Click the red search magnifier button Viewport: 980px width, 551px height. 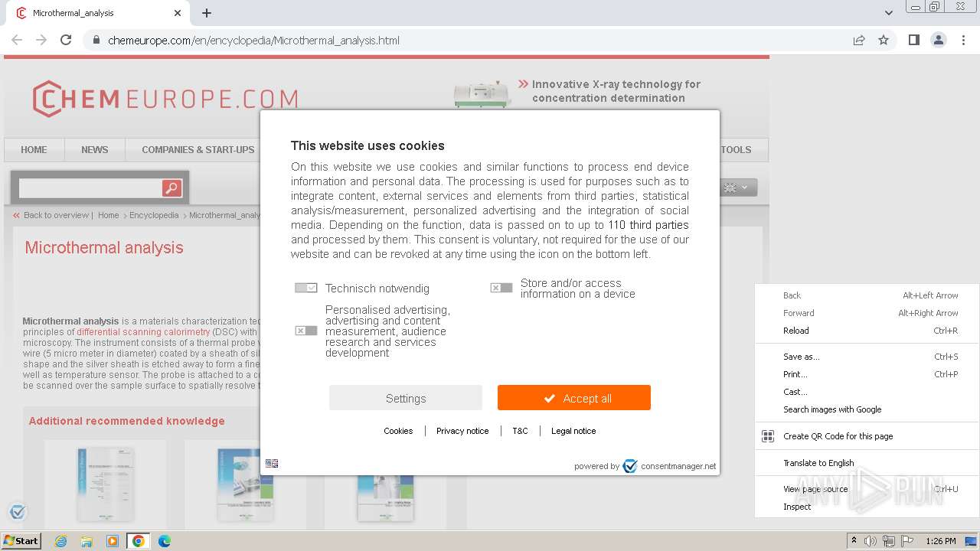pos(171,188)
